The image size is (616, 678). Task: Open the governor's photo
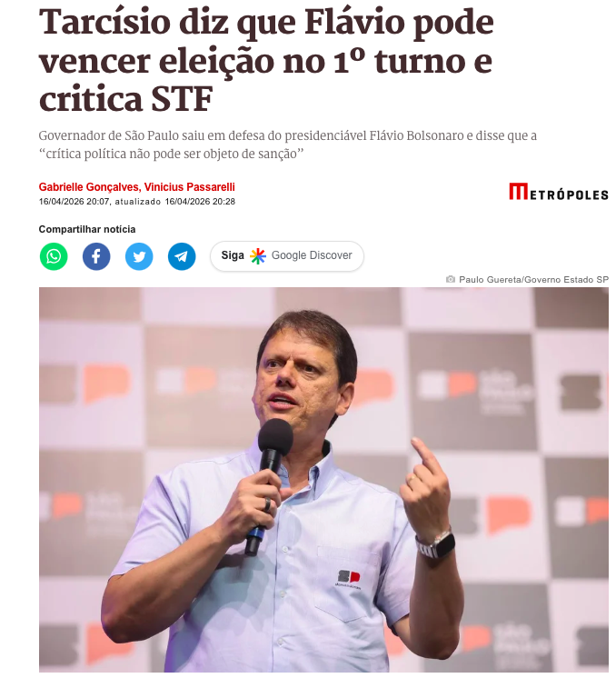[323, 480]
